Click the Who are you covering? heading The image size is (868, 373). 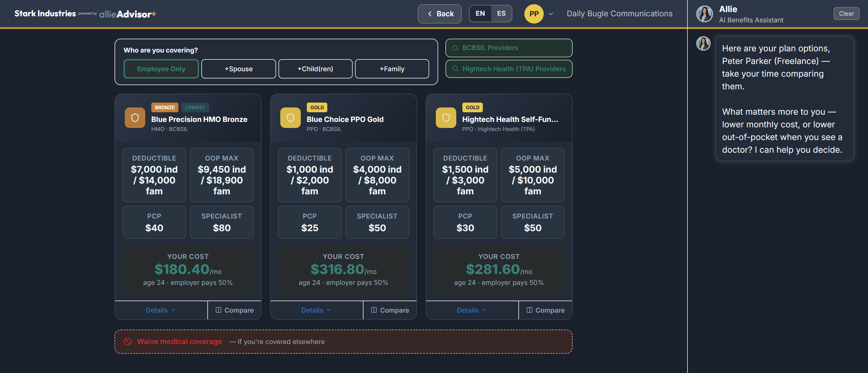[161, 50]
